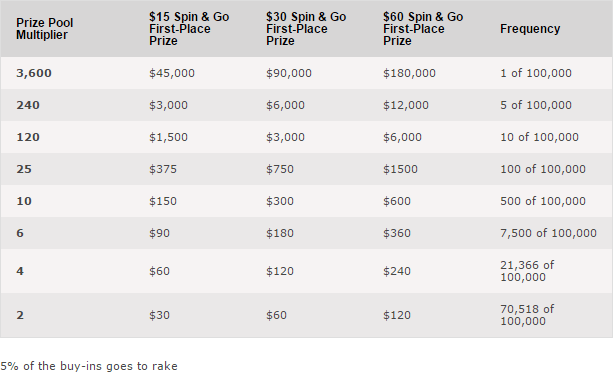Click the Prize Pool Multiplier column header
Screen dimensions: 614x373
[x=44, y=29]
